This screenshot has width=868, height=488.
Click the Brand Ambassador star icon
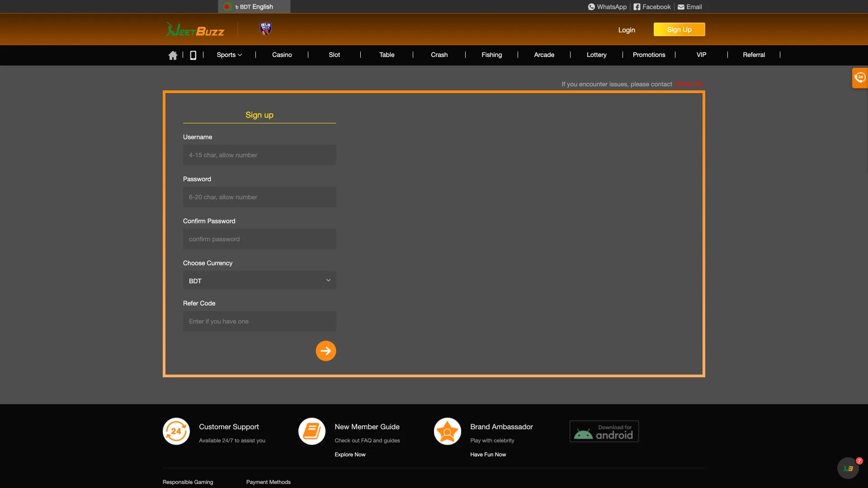click(x=447, y=431)
